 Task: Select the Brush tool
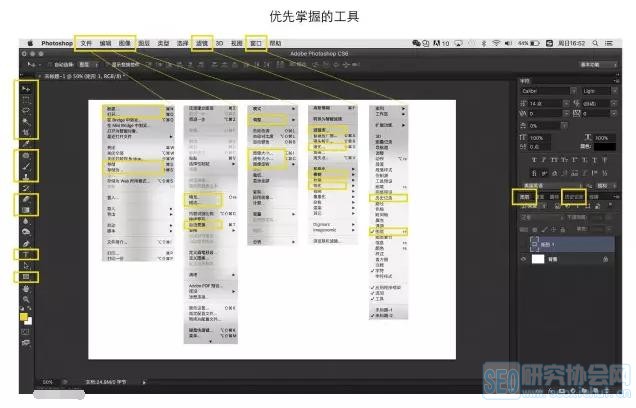[26, 166]
